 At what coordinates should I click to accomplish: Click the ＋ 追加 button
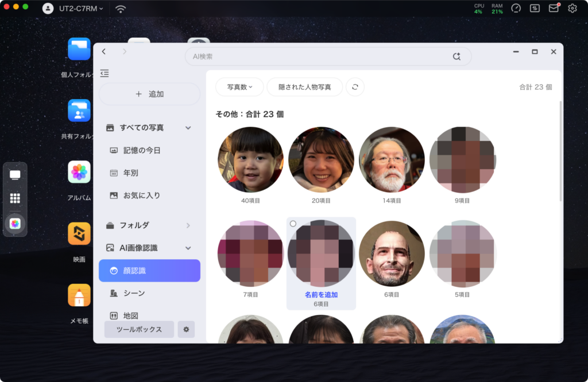pyautogui.click(x=149, y=94)
